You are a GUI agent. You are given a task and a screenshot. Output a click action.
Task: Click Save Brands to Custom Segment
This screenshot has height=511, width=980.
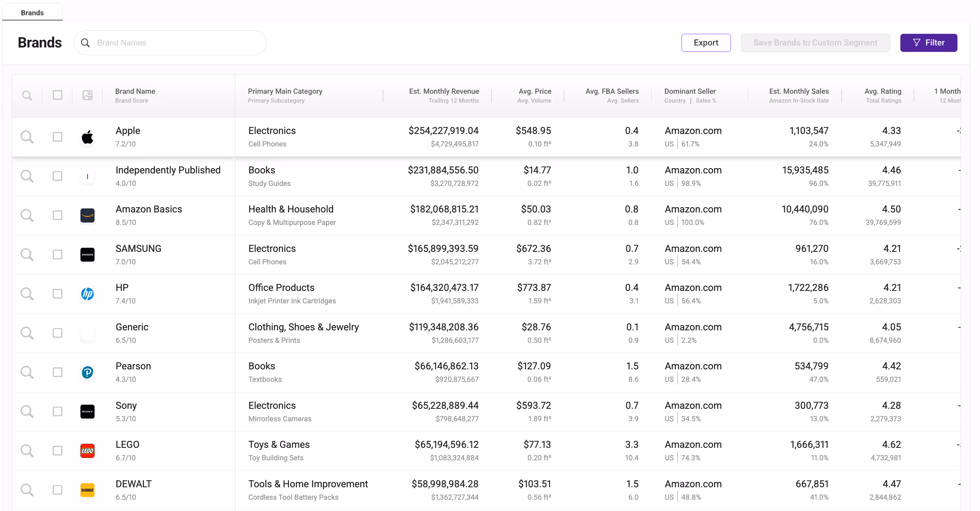tap(815, 43)
